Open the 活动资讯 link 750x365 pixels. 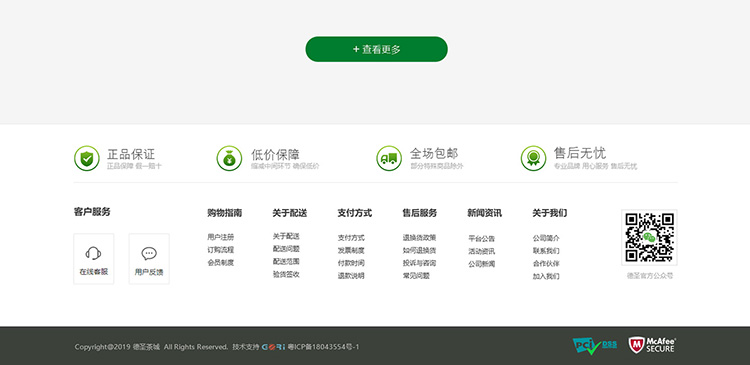click(482, 251)
